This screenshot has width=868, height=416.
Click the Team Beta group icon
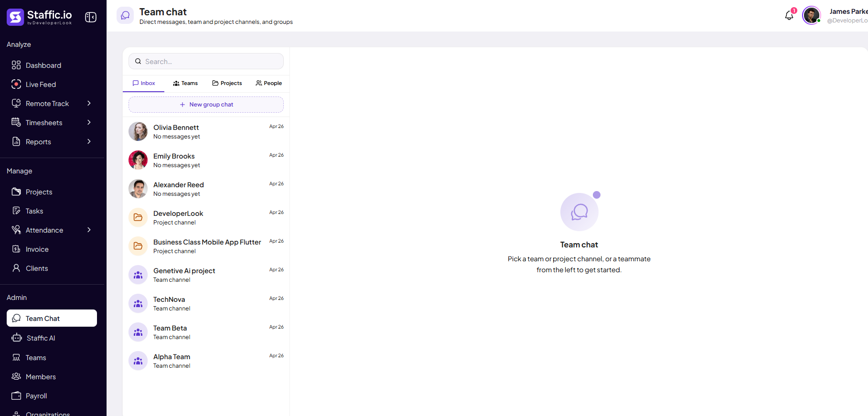(138, 332)
